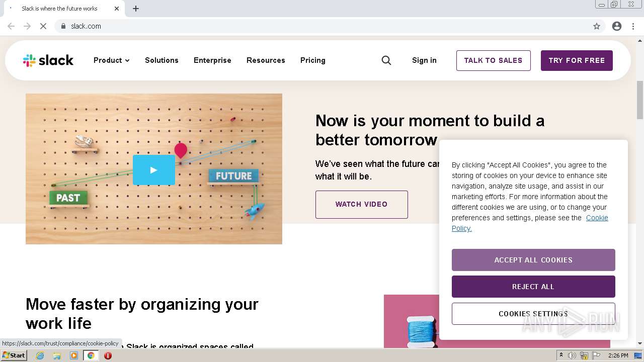Open the search magnifier icon
Viewport: 644px width, 362px height.
[x=386, y=60]
